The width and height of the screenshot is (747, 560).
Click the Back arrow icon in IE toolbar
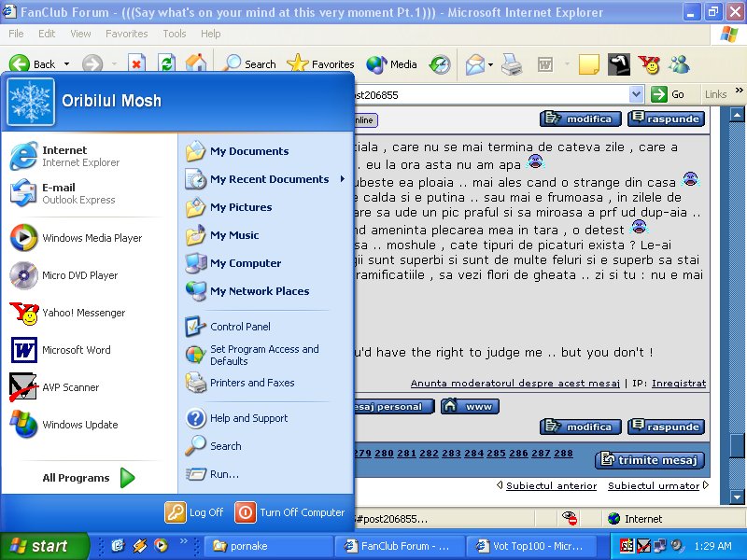point(19,63)
